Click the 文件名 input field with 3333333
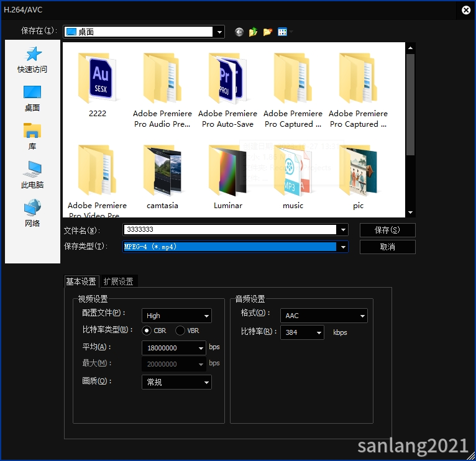This screenshot has height=461, width=476. (x=230, y=230)
